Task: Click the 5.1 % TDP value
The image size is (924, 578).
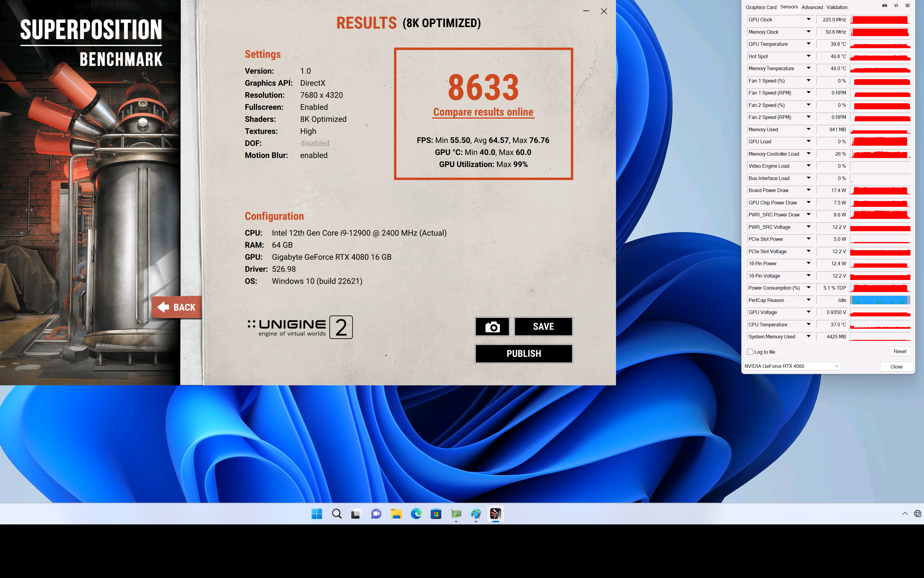Action: 832,288
